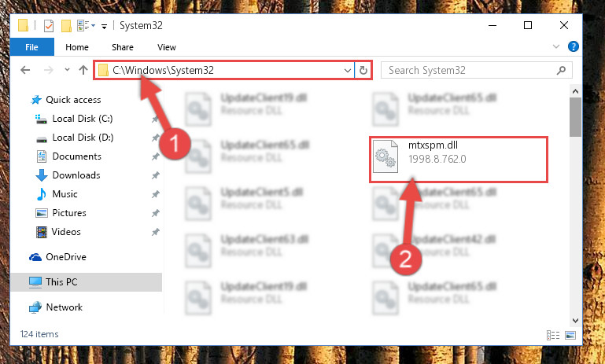Expand the ribbon with the chevron
This screenshot has height=364, width=605.
[x=556, y=46]
